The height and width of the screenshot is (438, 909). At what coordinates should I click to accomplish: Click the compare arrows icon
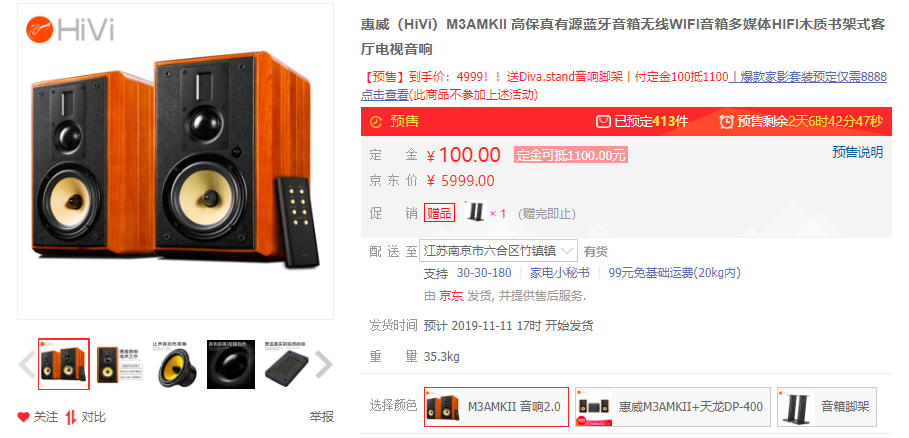pyautogui.click(x=71, y=417)
